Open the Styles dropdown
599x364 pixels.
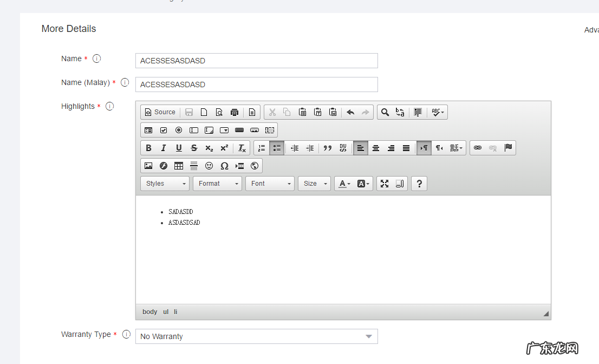coord(165,184)
